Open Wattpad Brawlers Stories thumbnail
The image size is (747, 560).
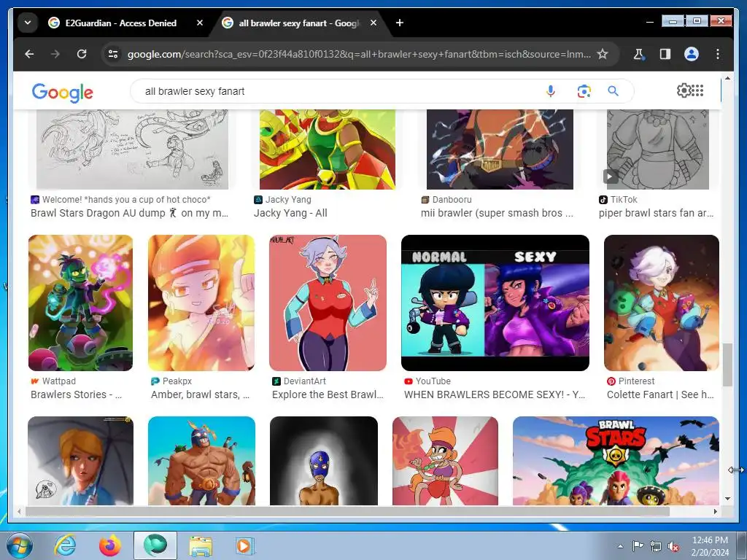80,303
